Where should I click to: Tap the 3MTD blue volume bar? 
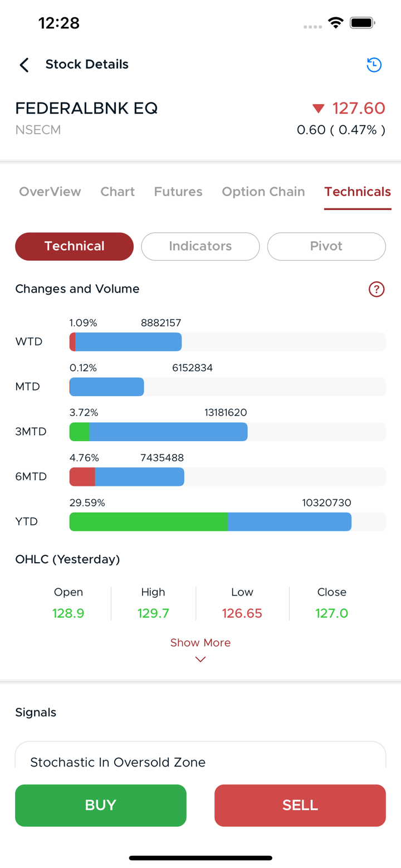168,432
